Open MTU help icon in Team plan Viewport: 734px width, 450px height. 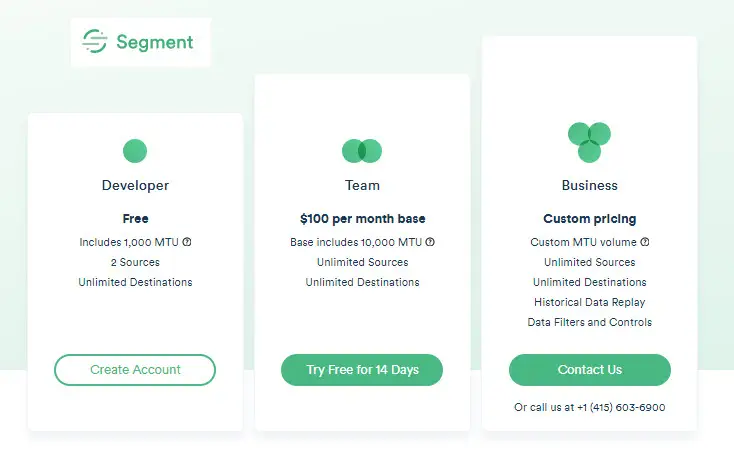[430, 242]
